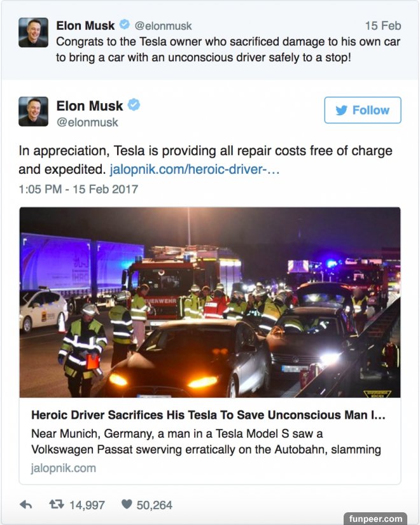Image resolution: width=420 pixels, height=525 pixels.
Task: Click the verified badge in the top tweet
Action: point(125,24)
